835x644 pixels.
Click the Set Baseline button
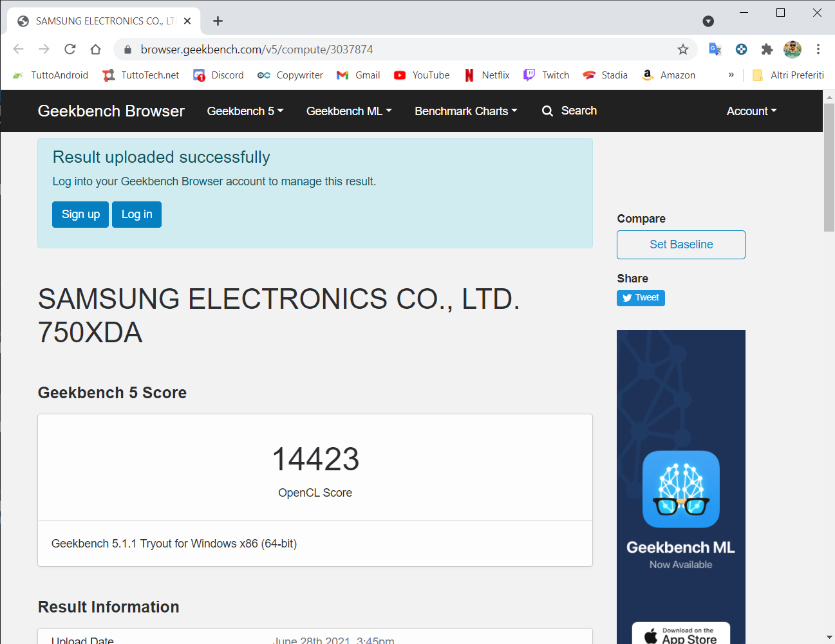click(x=681, y=244)
